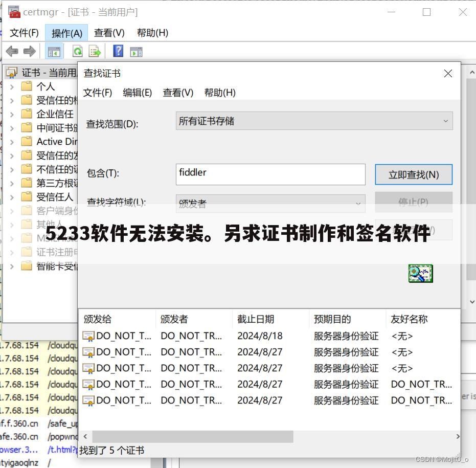Screen dimensions: 476x468
Task: Click the 证书 - 当前用户 root node icon
Action: click(x=12, y=73)
